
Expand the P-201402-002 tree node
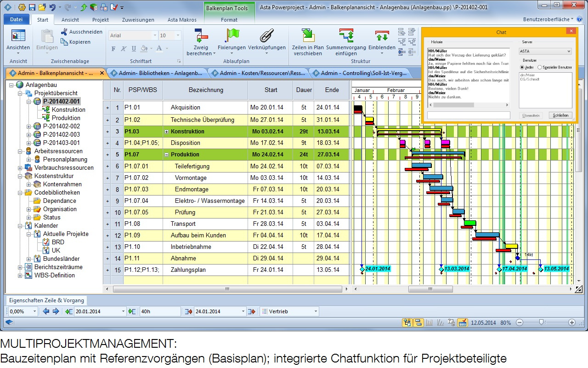click(28, 126)
